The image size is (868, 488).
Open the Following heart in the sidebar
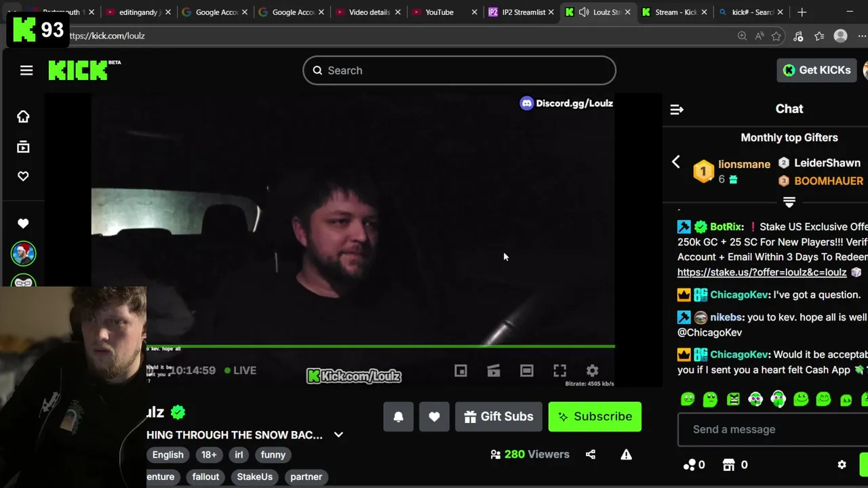pos(23,176)
